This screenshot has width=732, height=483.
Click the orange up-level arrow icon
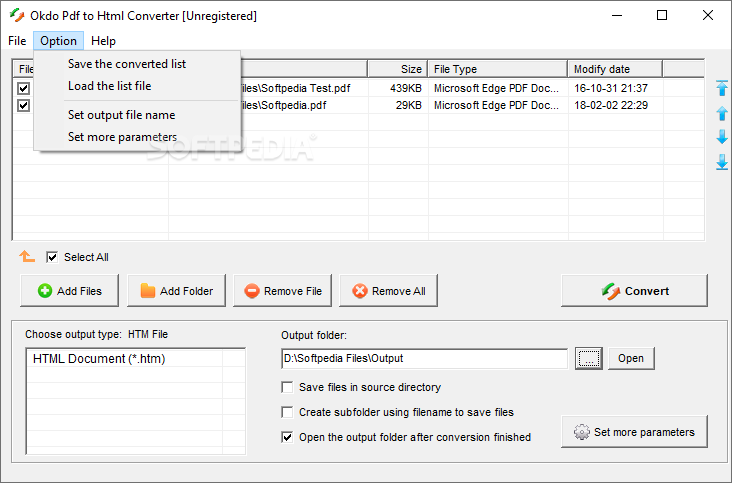tap(27, 256)
